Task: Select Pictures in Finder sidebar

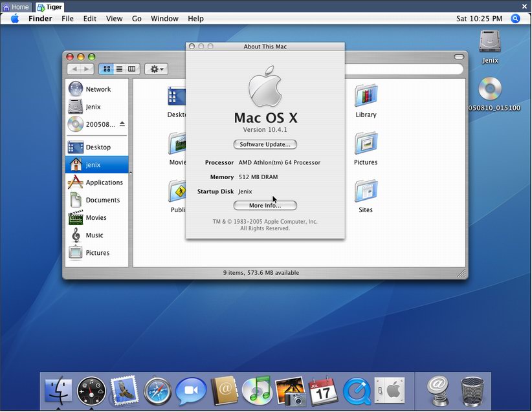Action: pos(96,253)
